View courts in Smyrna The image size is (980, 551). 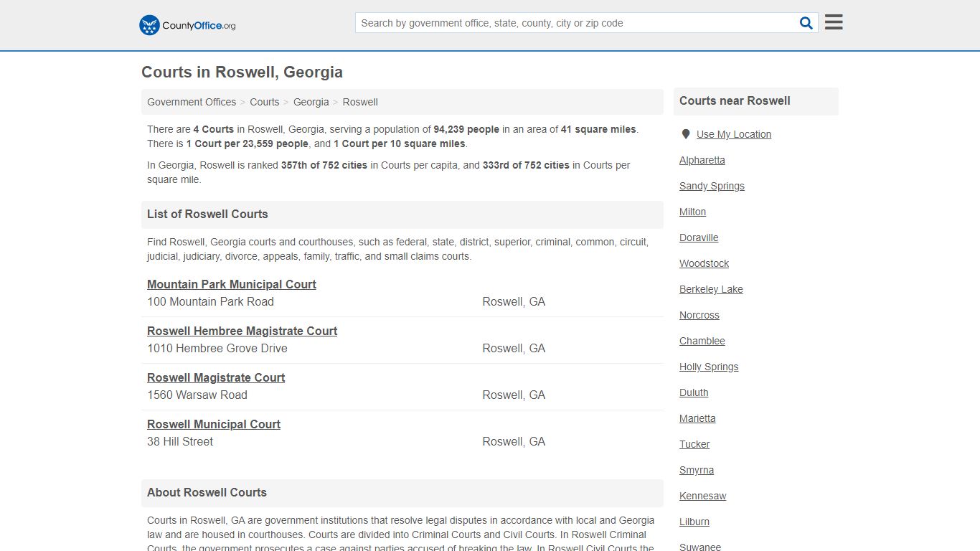tap(697, 470)
